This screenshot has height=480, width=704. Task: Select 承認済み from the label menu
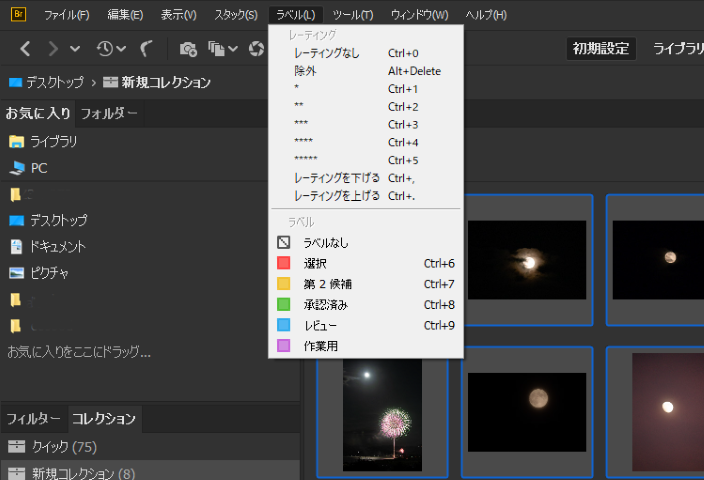coord(325,304)
